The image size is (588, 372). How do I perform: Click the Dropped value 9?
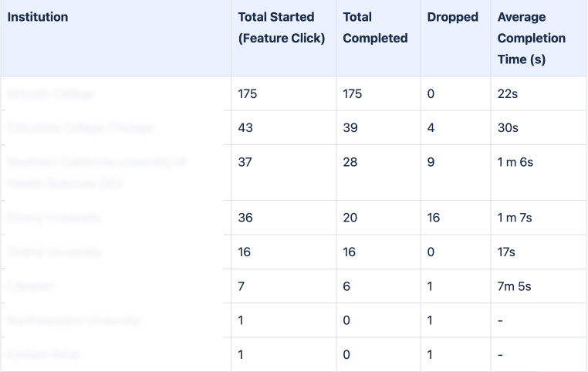click(431, 162)
